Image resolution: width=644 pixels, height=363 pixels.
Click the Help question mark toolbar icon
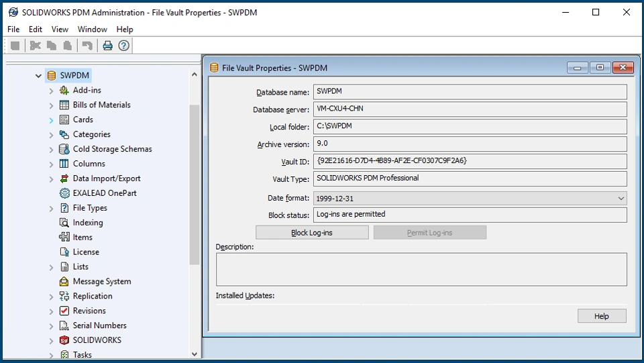pos(123,46)
